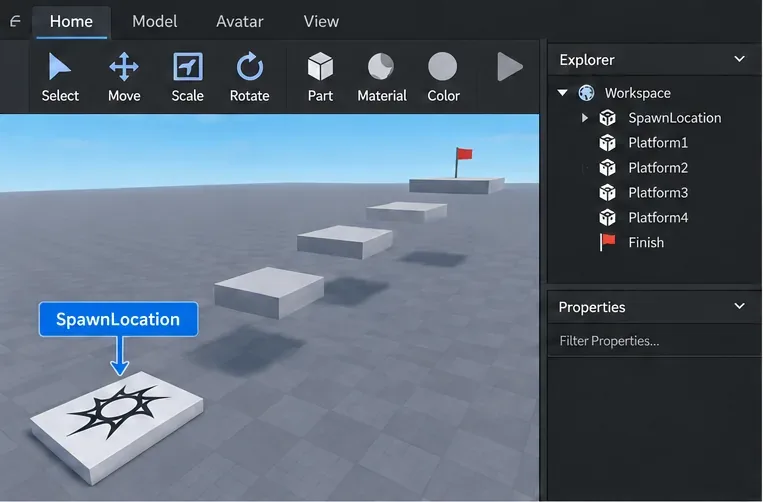This screenshot has width=763, height=502.
Task: Click the Workspace globe icon
Action: [x=586, y=92]
